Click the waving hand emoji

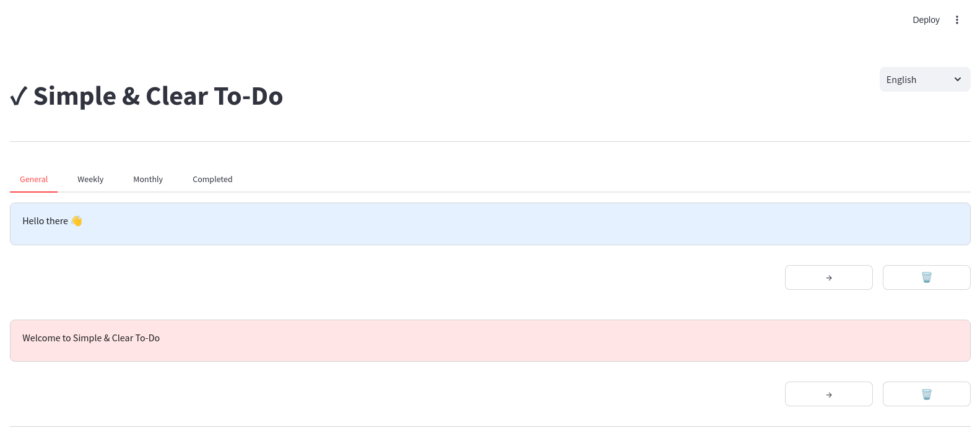point(77,221)
